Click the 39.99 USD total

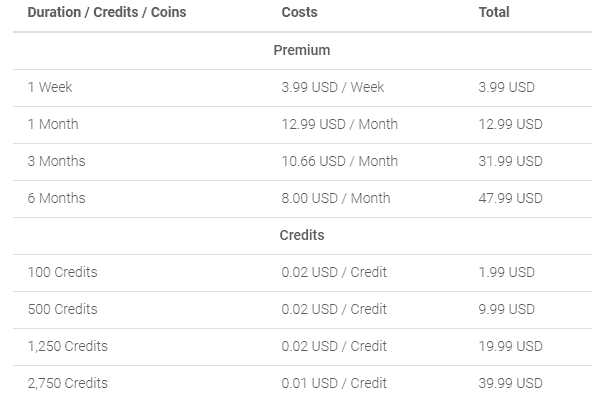point(510,383)
